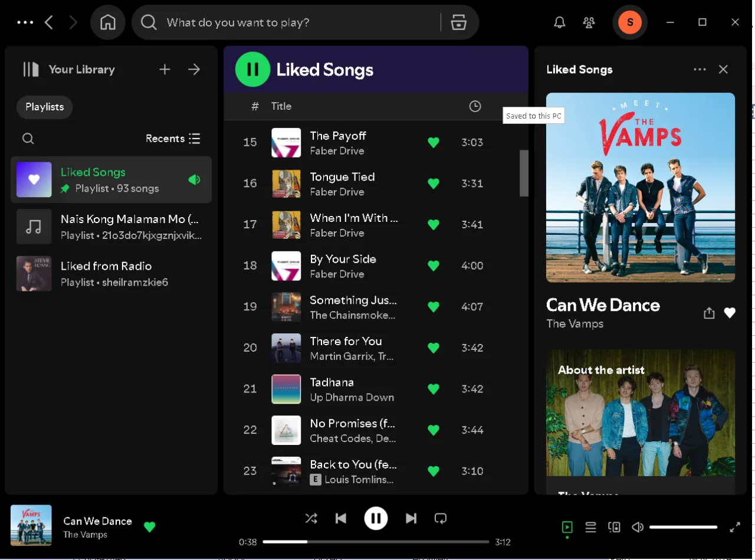Pause Liked Songs with green button
The height and width of the screenshot is (560, 755).
click(x=252, y=70)
